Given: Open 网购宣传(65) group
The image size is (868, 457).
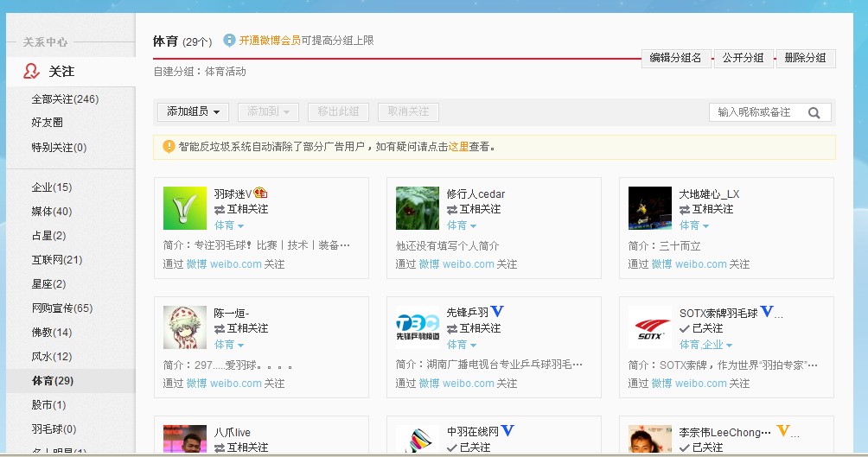Looking at the screenshot, I should pos(62,308).
